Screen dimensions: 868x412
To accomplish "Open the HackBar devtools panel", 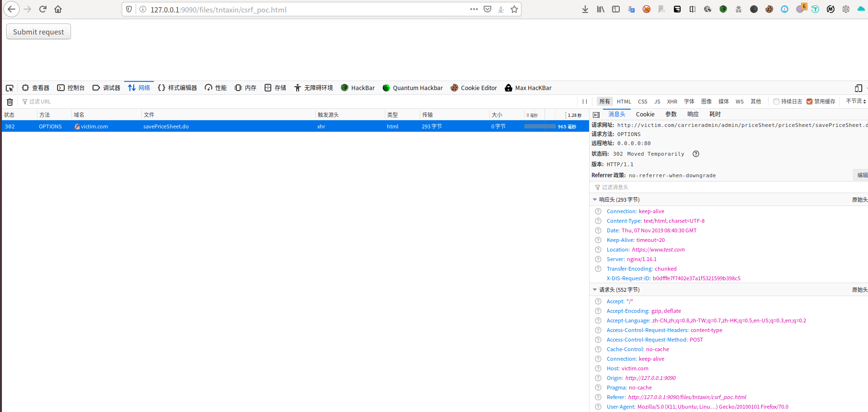I will [x=358, y=88].
